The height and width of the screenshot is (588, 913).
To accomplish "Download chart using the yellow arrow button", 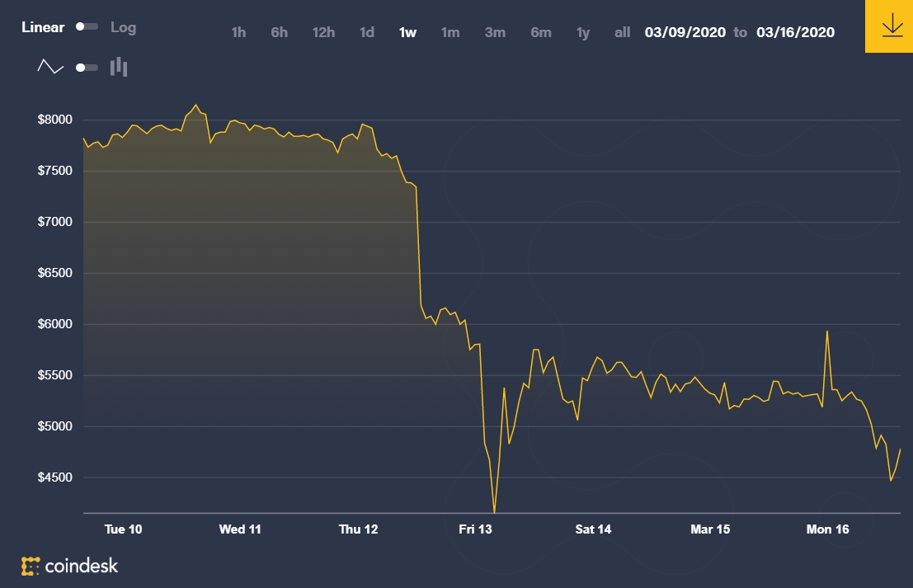I will point(889,26).
